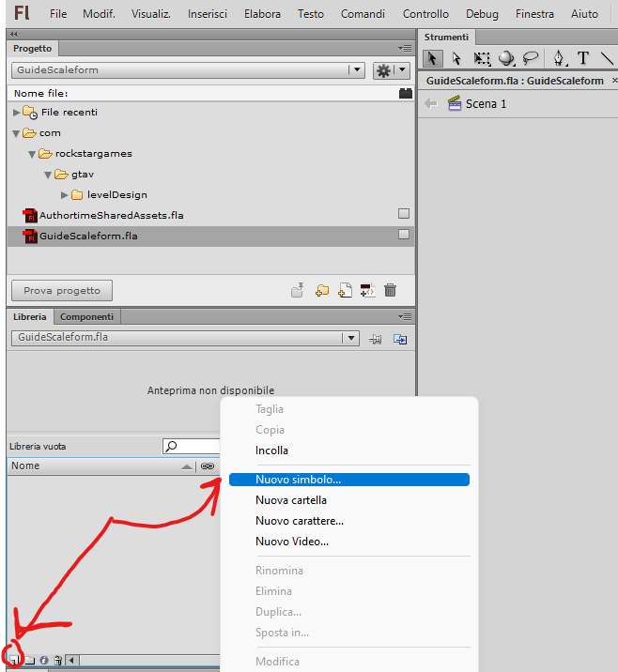This screenshot has height=672, width=618.
Task: Select the white arrow Subselection tool
Action: click(x=456, y=58)
